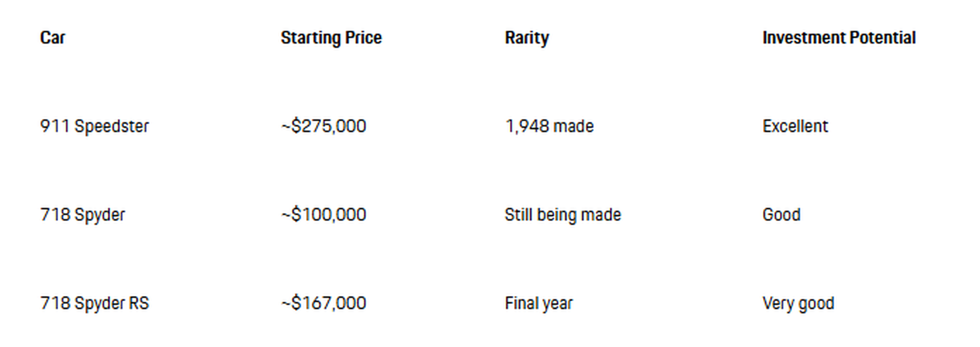980x347 pixels.
Task: Select the 718 Spyder cell
Action: point(82,215)
